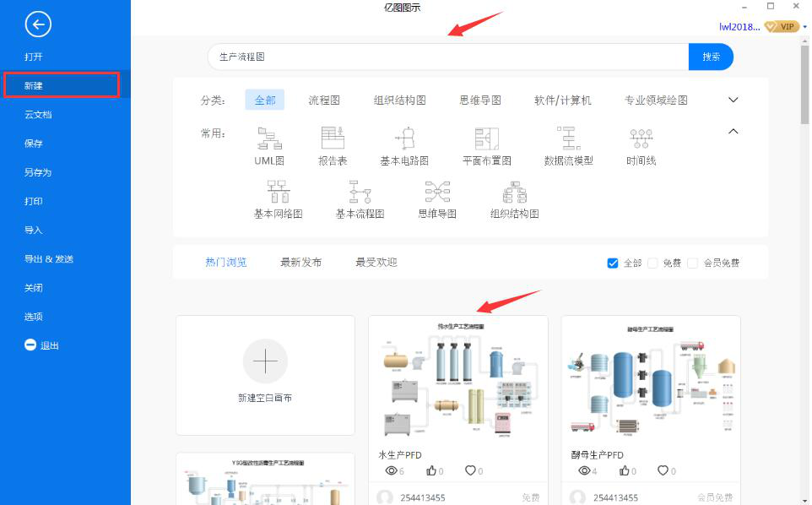Open the account dropdown arrow near VIP
The height and width of the screenshot is (505, 812).
[805, 27]
